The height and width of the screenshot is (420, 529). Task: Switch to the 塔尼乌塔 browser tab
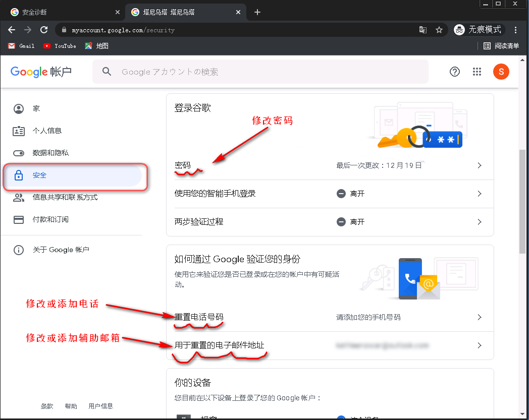[186, 12]
